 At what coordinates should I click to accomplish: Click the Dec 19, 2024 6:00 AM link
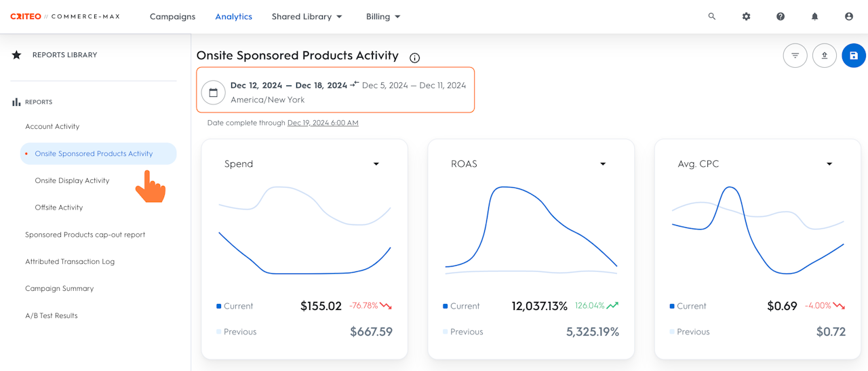tap(323, 123)
